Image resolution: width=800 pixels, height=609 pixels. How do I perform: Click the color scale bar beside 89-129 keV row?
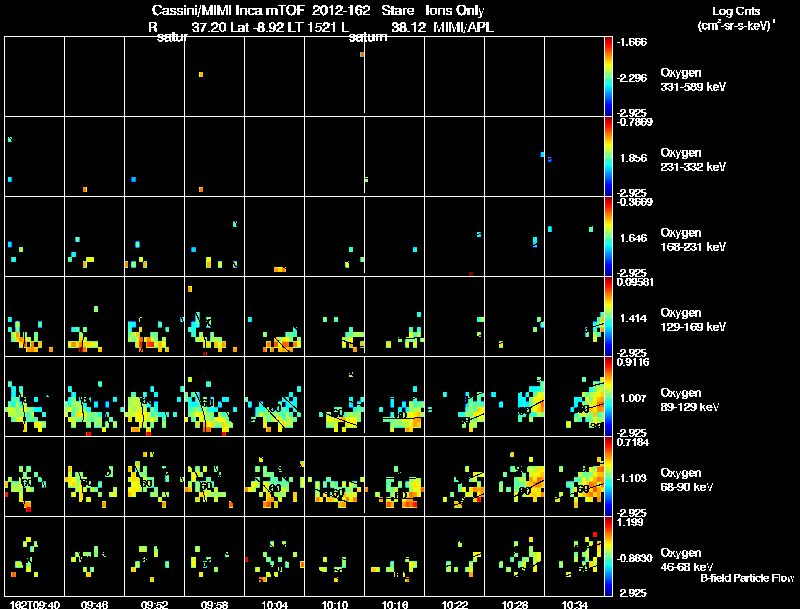(608, 396)
